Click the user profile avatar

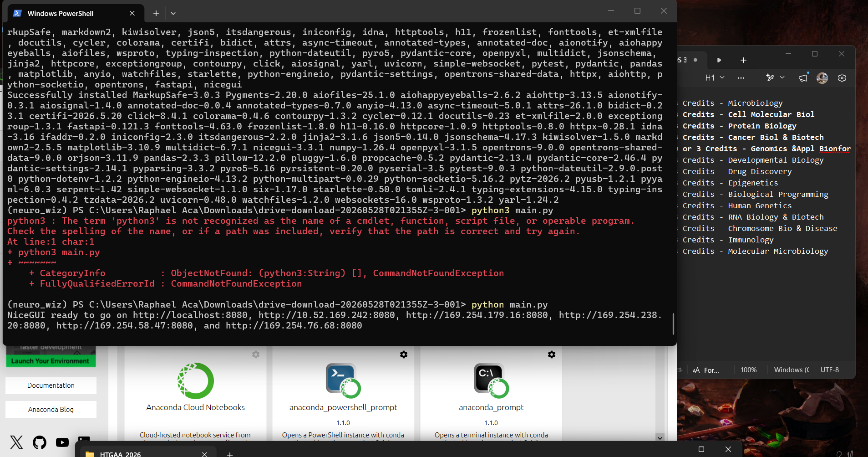(822, 78)
